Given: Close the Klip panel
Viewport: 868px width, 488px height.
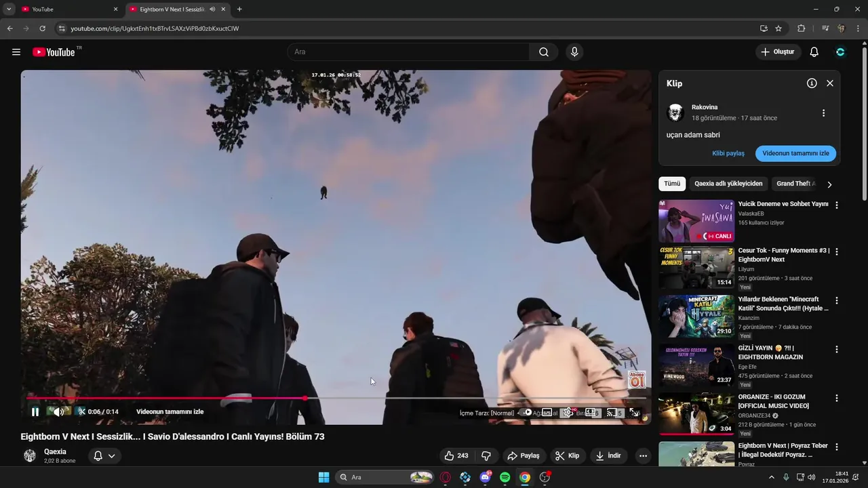Looking at the screenshot, I should [830, 83].
